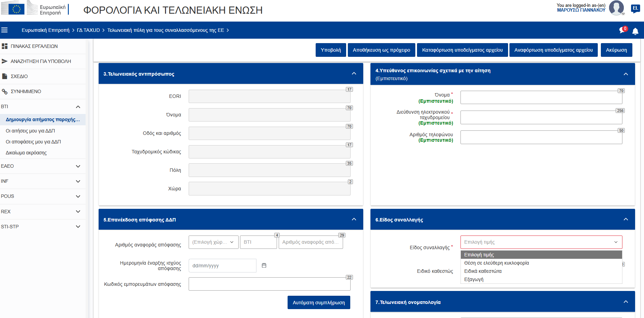The width and height of the screenshot is (644, 318).
Task: Click the email address input field
Action: coord(541,117)
